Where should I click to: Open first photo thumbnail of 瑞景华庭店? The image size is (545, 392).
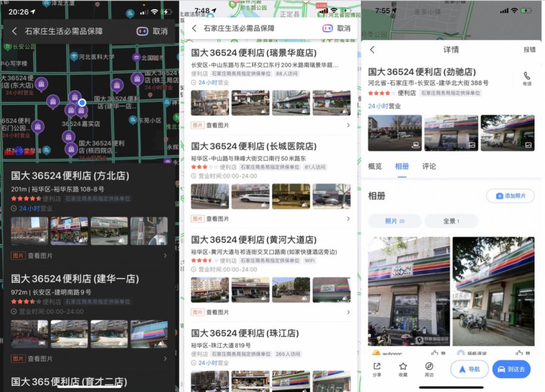(210, 102)
